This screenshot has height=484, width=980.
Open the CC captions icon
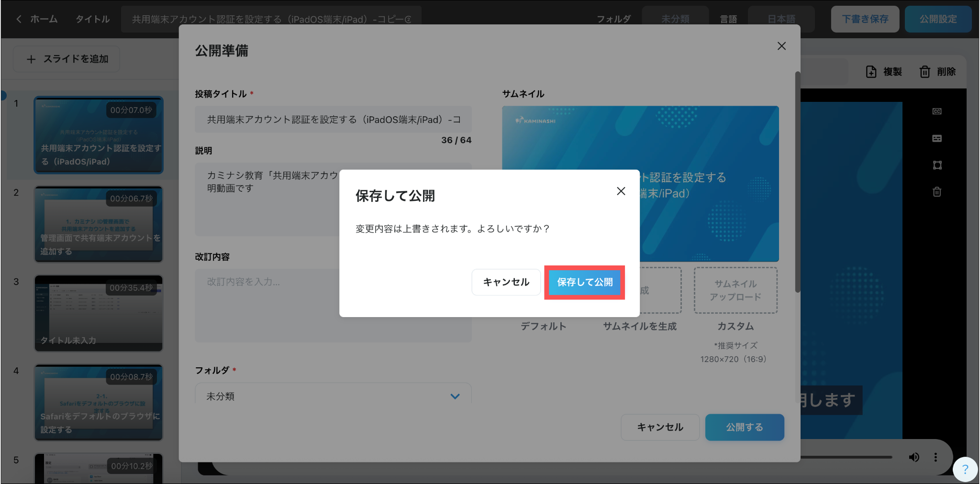pyautogui.click(x=937, y=111)
